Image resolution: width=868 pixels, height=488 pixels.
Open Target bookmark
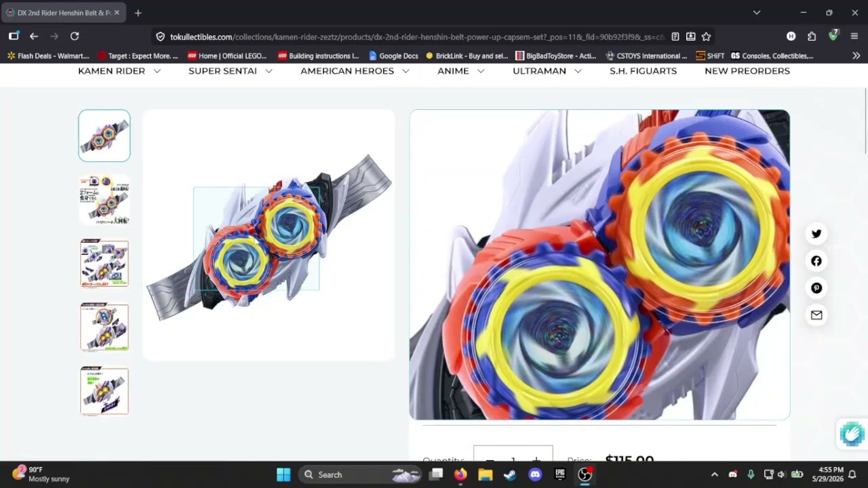[138, 56]
